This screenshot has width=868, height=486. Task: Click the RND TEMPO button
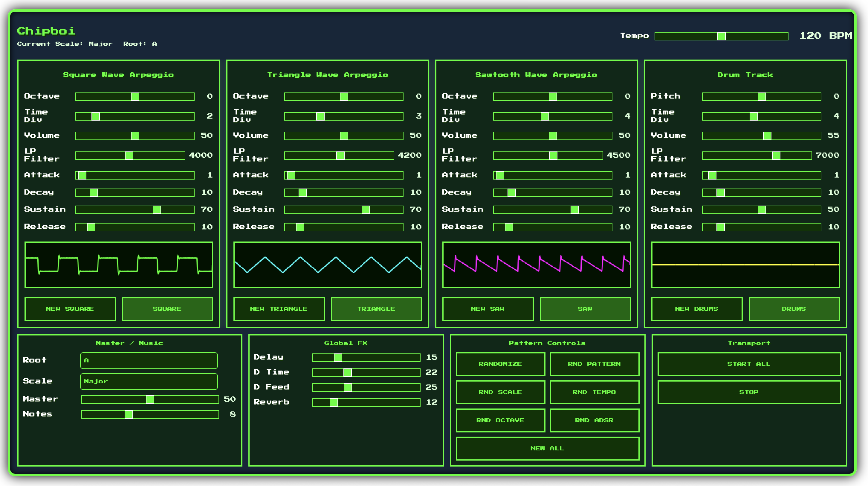594,392
